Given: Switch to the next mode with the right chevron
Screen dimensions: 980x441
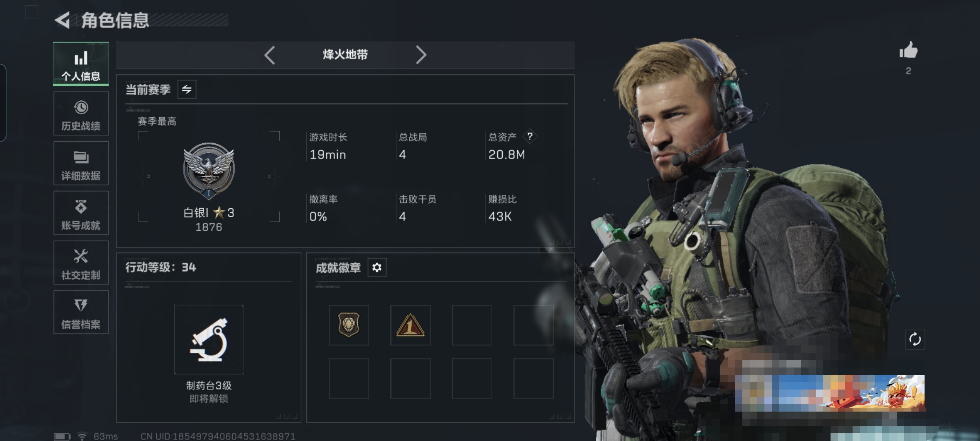Looking at the screenshot, I should tap(421, 55).
